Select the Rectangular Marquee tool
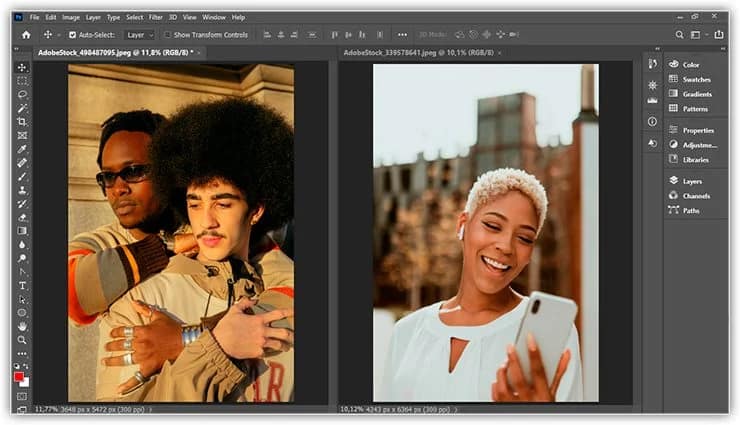The width and height of the screenshot is (740, 425). 22,81
